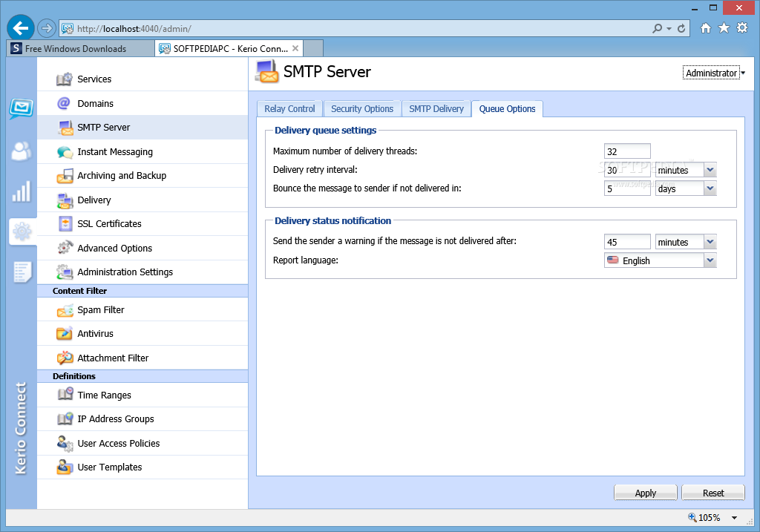Switch to the Security Options tab

362,109
